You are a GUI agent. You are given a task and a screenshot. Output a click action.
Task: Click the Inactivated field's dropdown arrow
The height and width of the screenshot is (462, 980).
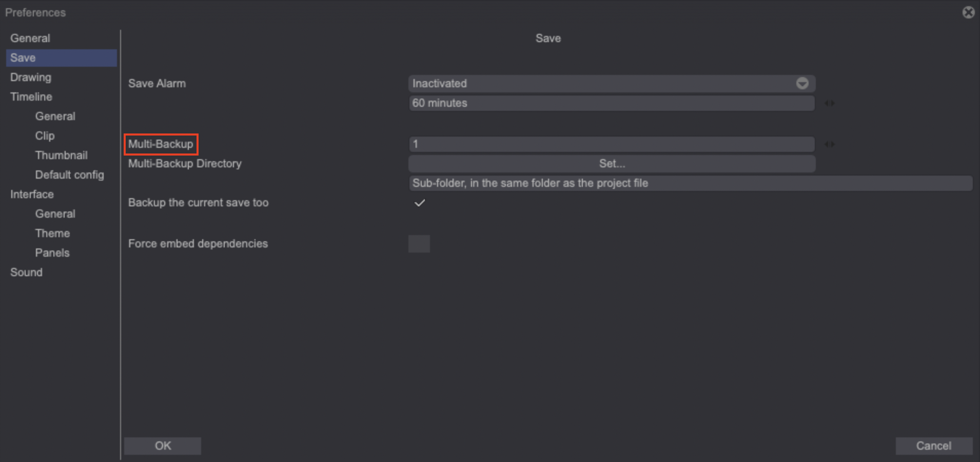(802, 83)
